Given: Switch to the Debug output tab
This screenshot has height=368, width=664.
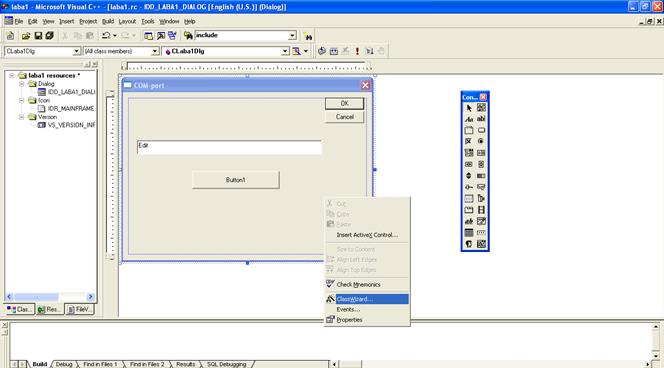Looking at the screenshot, I should click(x=64, y=364).
